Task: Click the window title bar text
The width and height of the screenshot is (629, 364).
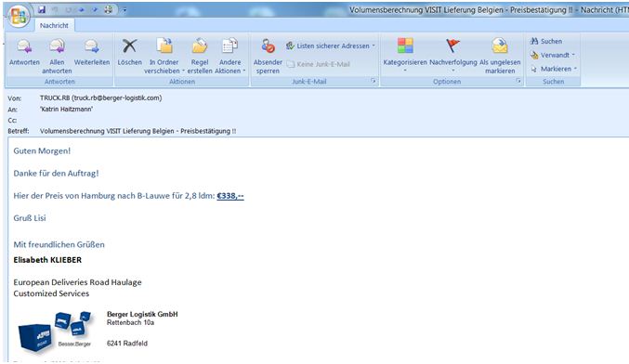Action: [x=489, y=10]
